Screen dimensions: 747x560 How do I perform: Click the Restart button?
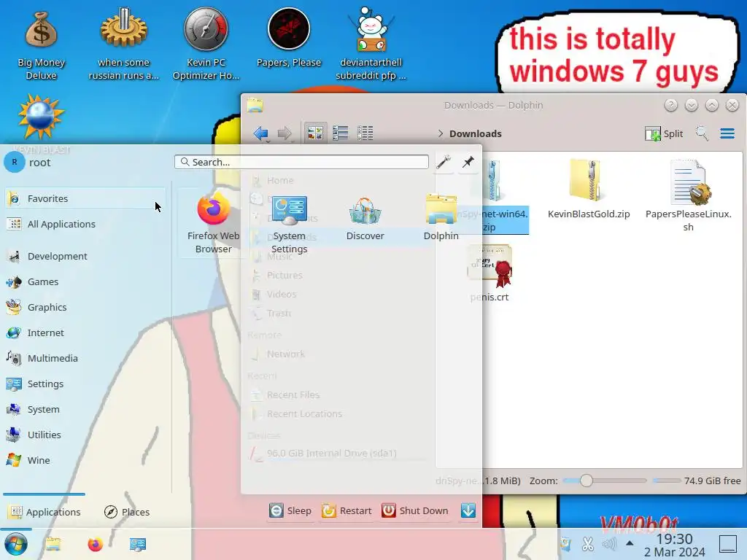click(347, 510)
